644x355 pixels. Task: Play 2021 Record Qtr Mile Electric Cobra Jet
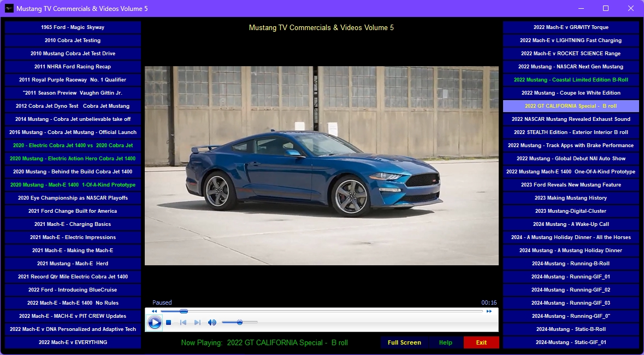coord(73,277)
